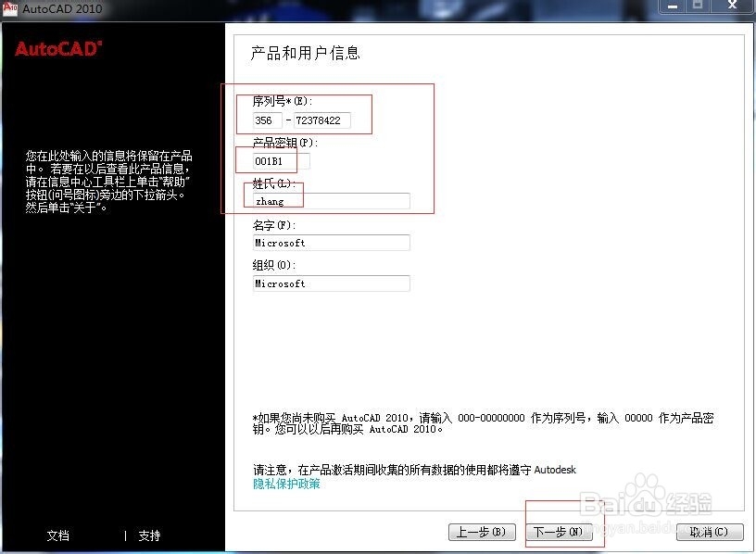Open the 文档 documentation link
This screenshot has width=756, height=554.
point(57,535)
